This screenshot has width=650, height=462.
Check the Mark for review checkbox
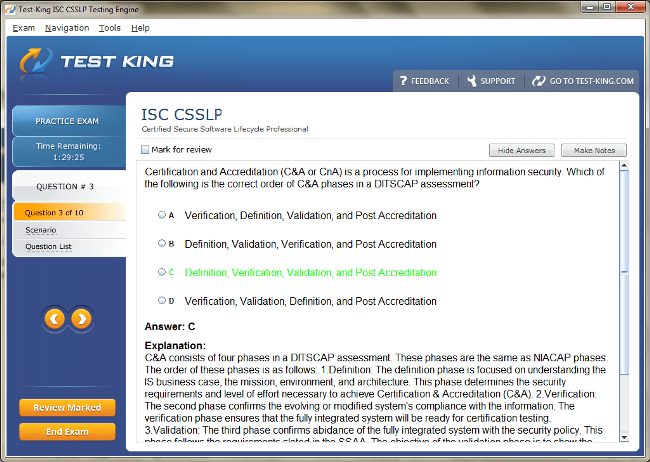click(x=145, y=149)
